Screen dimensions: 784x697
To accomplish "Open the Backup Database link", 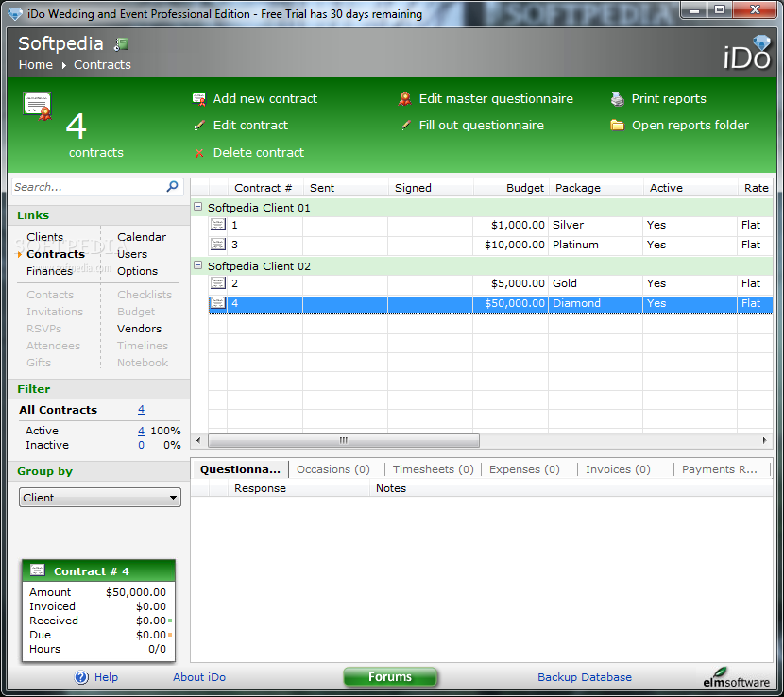I will (x=585, y=677).
